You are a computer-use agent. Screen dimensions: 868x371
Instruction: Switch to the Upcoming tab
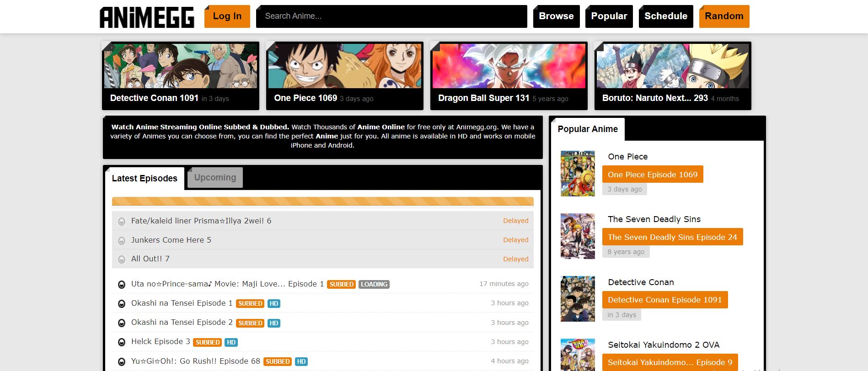[x=215, y=178]
